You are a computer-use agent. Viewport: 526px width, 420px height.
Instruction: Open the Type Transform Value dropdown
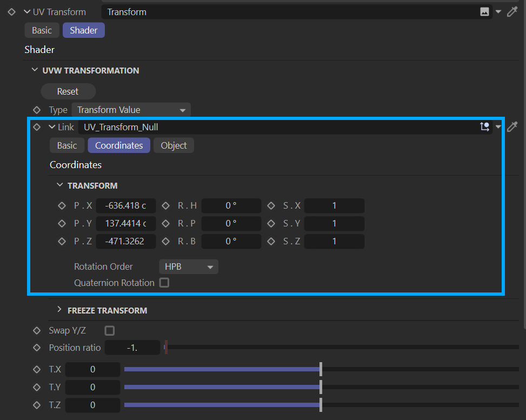coord(131,110)
